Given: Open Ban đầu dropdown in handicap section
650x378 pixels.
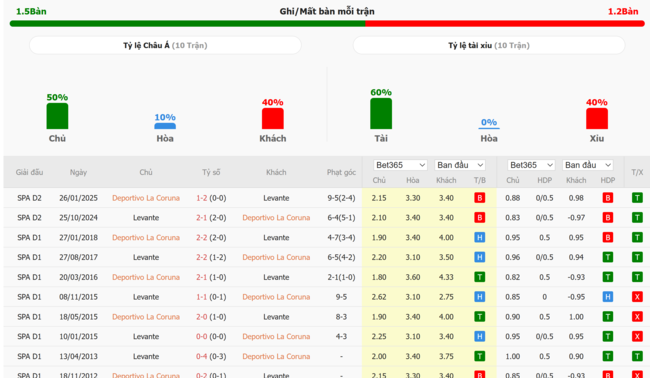Looking at the screenshot, I should (587, 165).
